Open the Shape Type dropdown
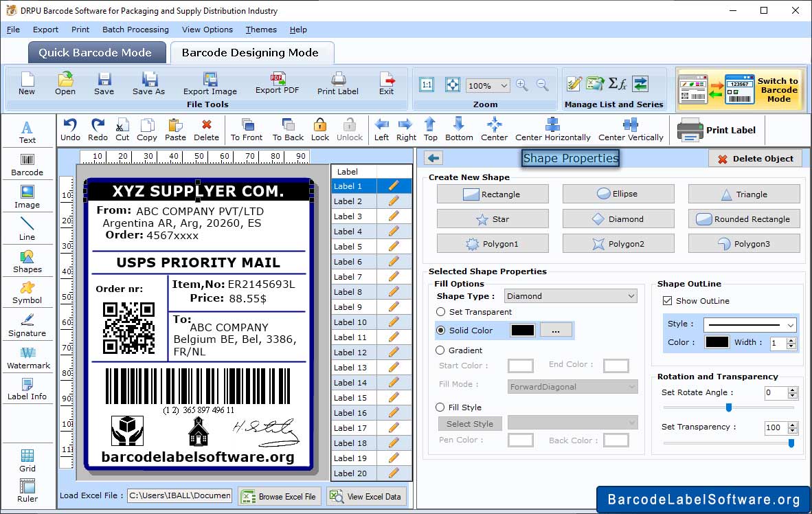 [x=571, y=296]
